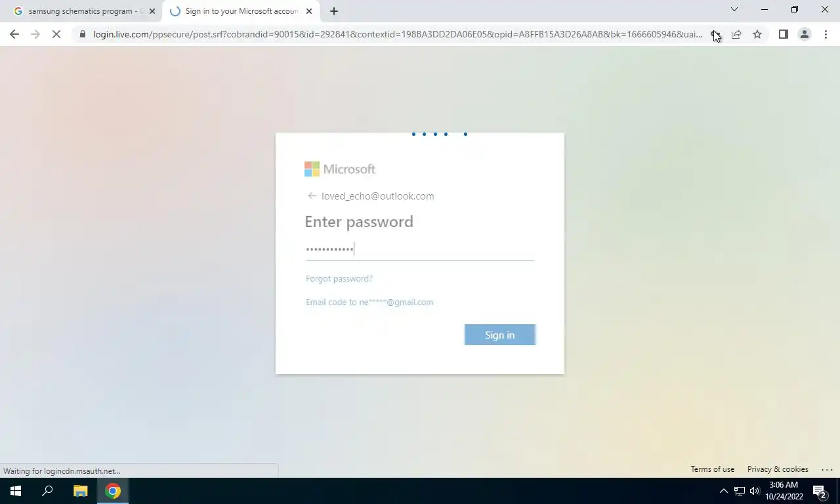Go back to account loved_echo@outlook.com arrow
Image resolution: width=840 pixels, height=504 pixels.
tap(312, 196)
